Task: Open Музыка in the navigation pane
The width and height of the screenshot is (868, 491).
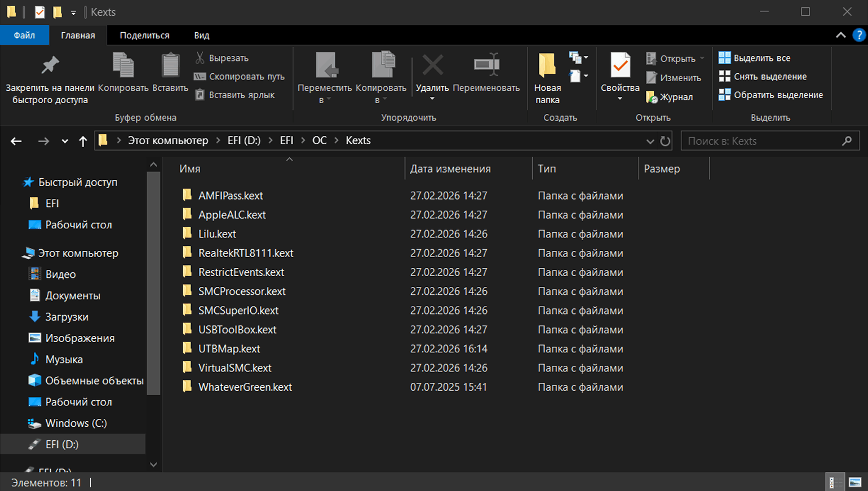Action: (64, 360)
